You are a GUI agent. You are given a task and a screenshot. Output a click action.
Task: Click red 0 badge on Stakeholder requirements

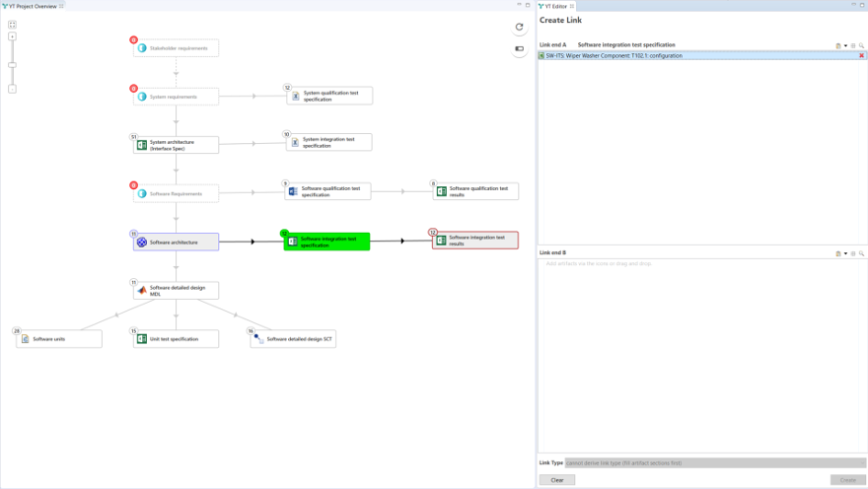(134, 39)
